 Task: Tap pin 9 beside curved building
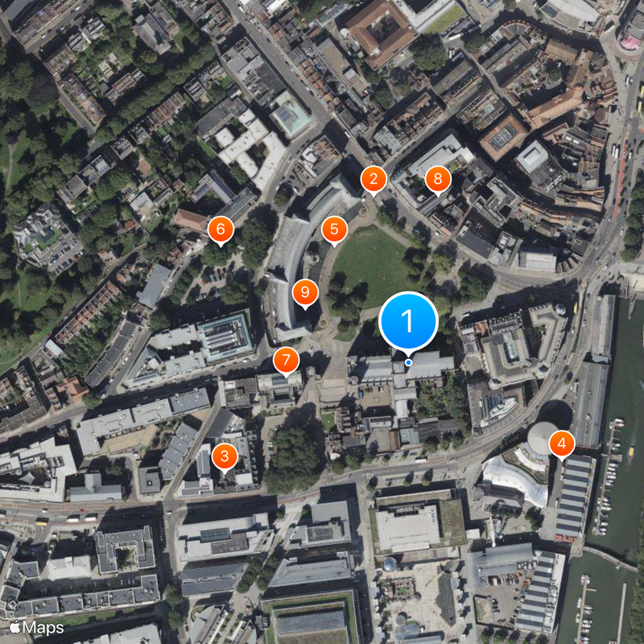305,293
